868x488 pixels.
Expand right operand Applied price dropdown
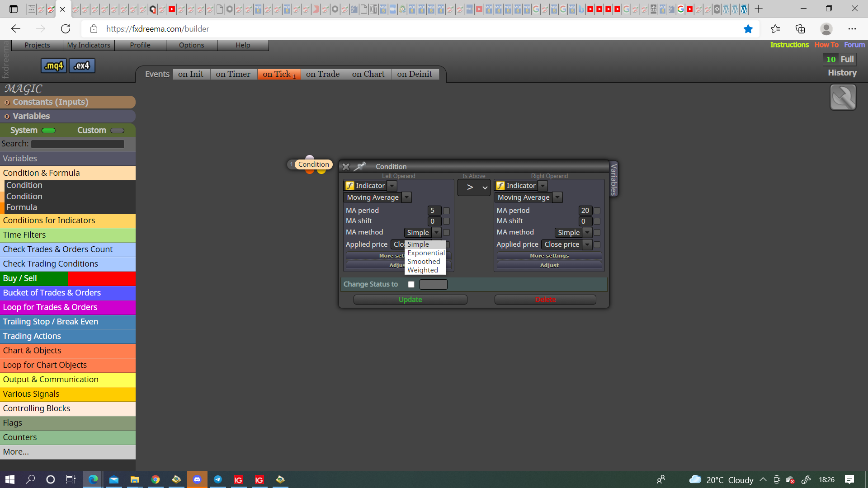point(587,244)
